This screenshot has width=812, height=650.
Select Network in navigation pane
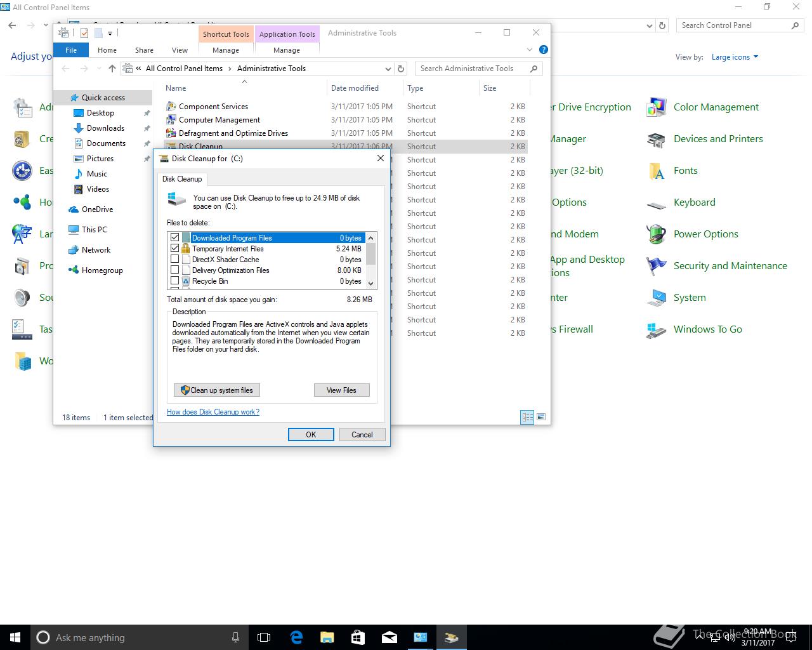tap(96, 250)
